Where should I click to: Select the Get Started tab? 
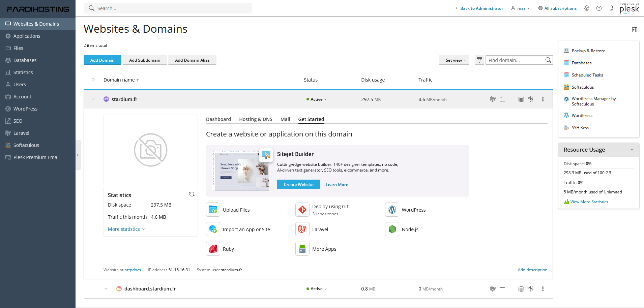(311, 119)
